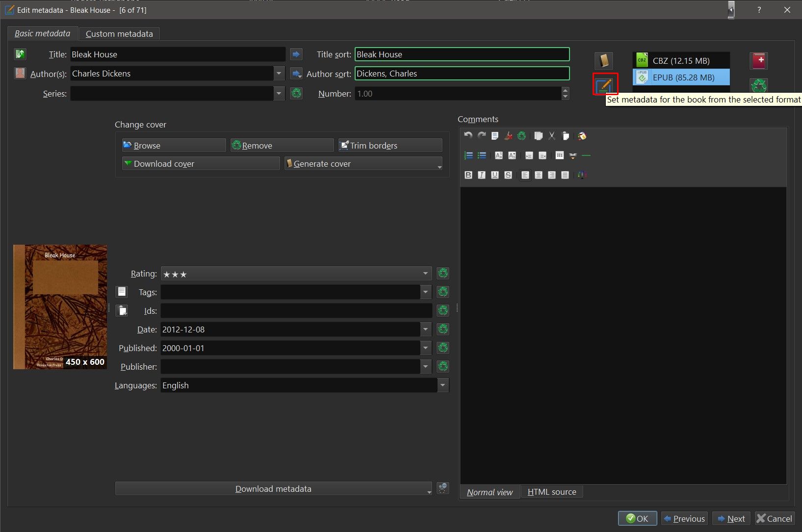Viewport: 802px width, 532px height.
Task: Clear all tags
Action: click(x=443, y=292)
